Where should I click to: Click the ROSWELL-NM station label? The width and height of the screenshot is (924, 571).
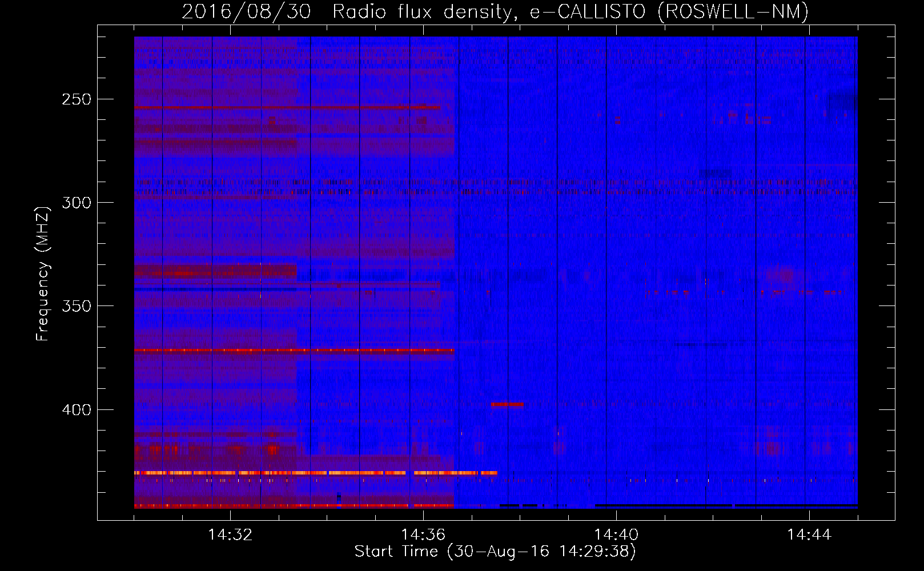point(733,11)
